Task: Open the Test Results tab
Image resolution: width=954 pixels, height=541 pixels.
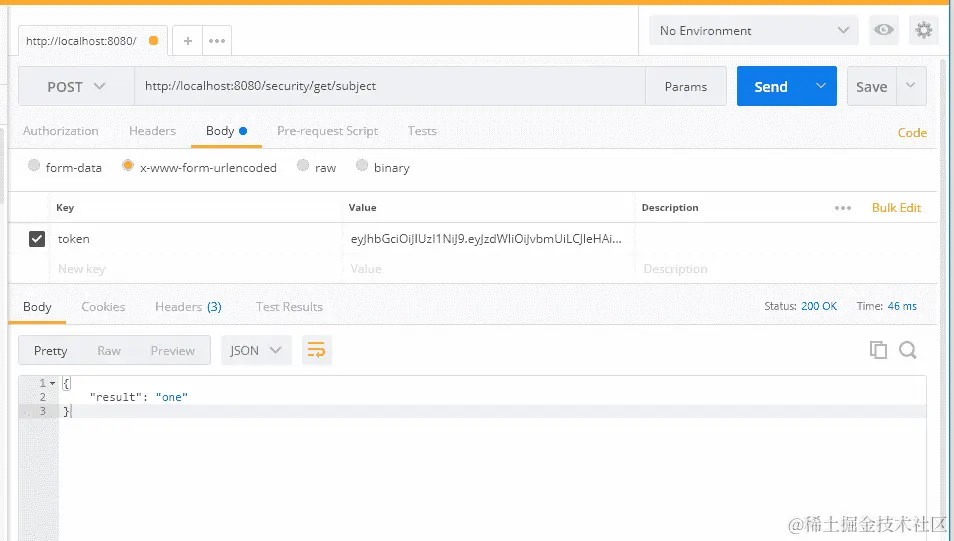Action: 289,307
